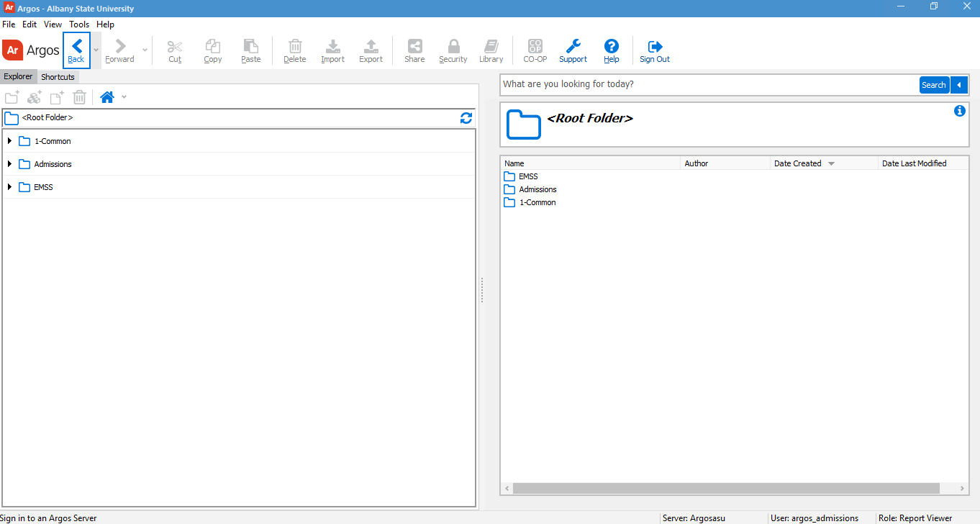Screen dimensions: 980x524
Task: Sort by Date Last Modified column header
Action: click(x=923, y=163)
